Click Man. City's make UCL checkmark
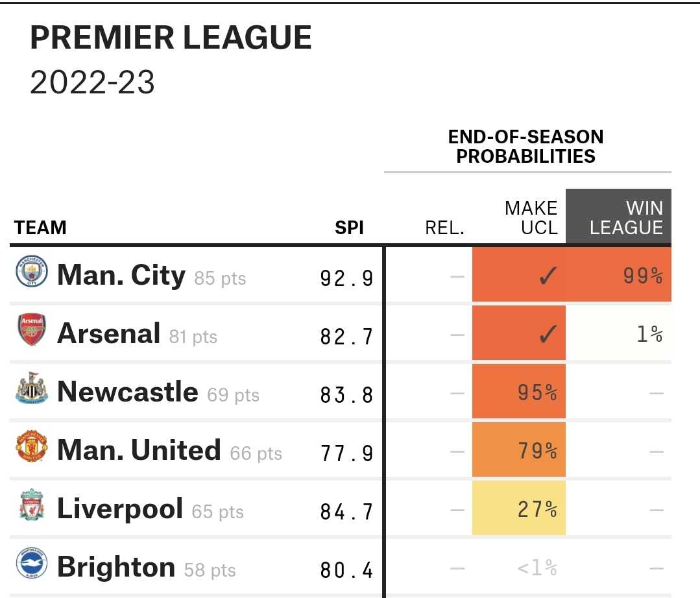This screenshot has height=598, width=700. [x=548, y=276]
